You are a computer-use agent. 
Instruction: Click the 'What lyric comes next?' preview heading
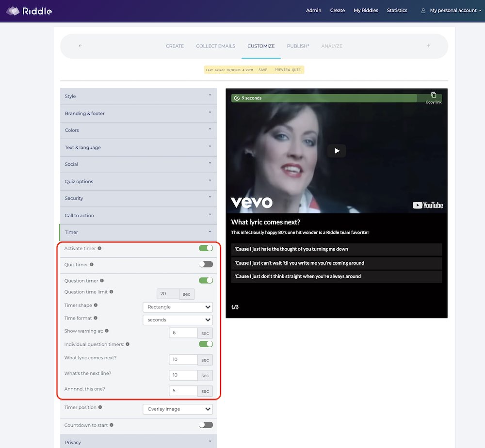[x=266, y=222]
